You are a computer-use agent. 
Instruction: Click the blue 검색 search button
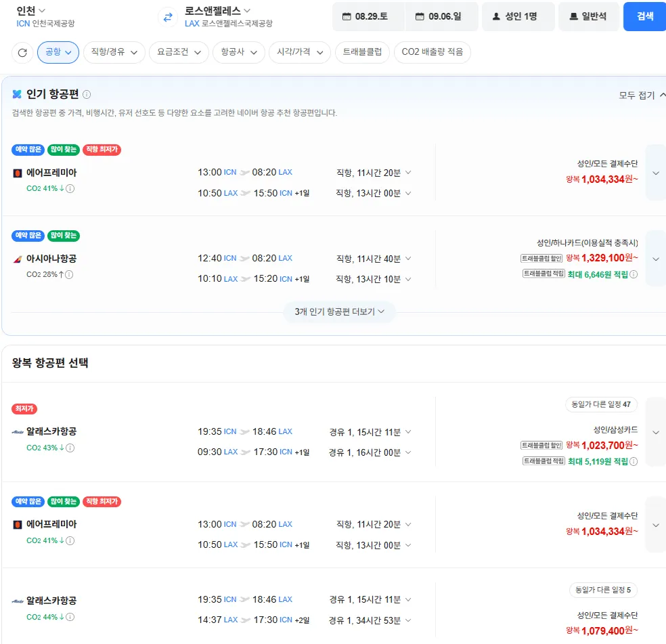click(x=645, y=16)
